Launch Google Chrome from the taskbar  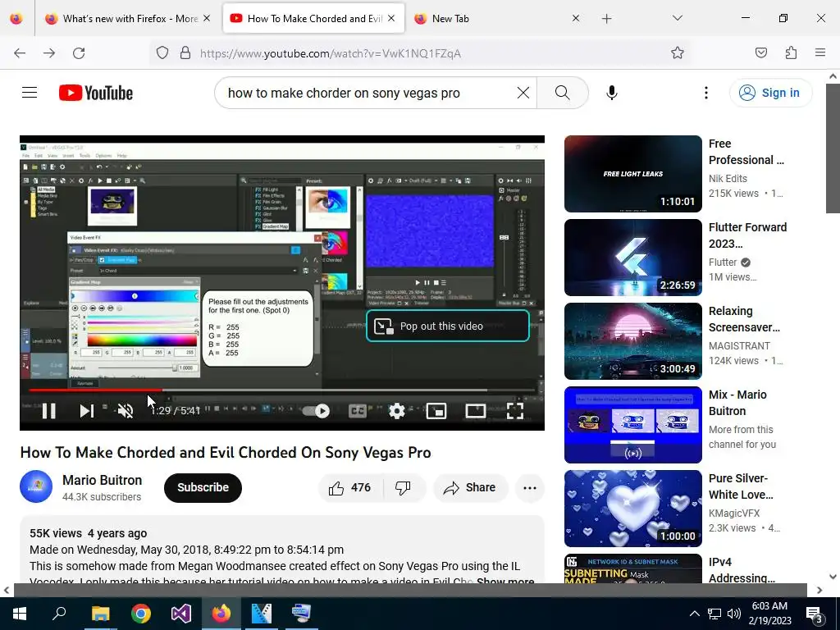tap(141, 614)
